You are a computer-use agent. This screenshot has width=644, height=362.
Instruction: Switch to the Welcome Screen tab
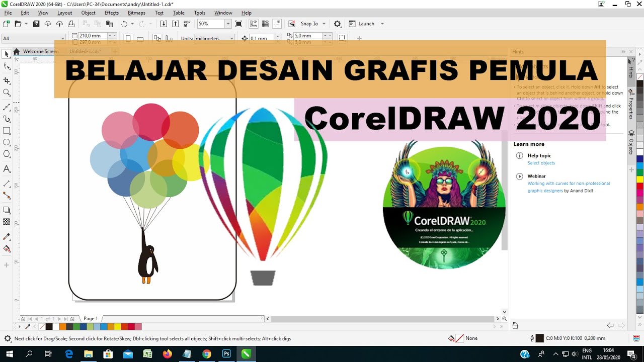click(40, 51)
